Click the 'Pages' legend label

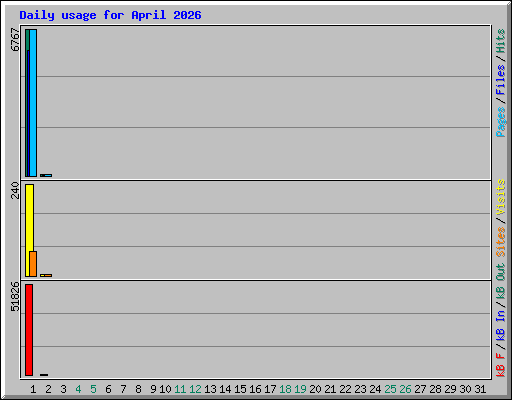point(501,122)
